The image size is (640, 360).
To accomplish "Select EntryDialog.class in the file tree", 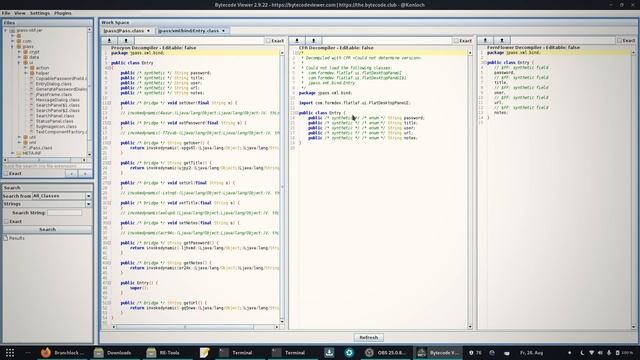I will click(53, 84).
